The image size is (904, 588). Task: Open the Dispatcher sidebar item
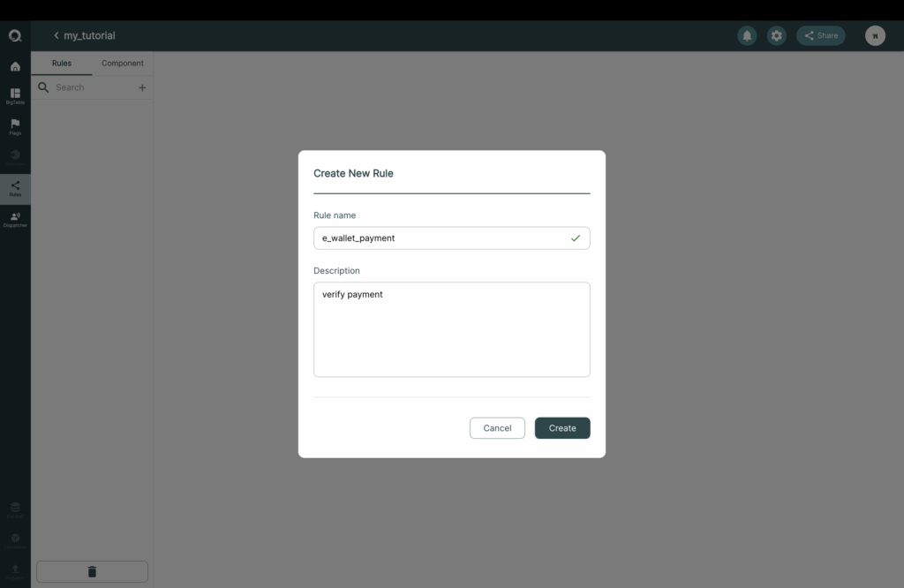pos(15,219)
